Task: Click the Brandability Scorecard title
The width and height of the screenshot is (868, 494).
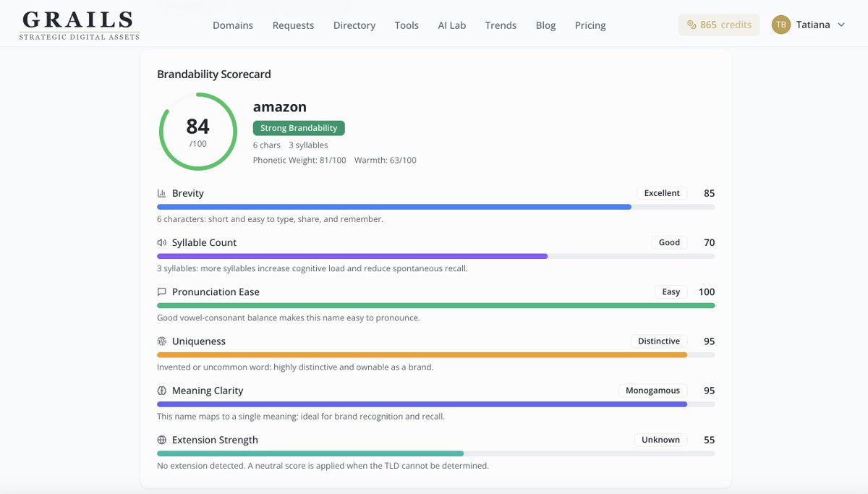Action: [214, 74]
